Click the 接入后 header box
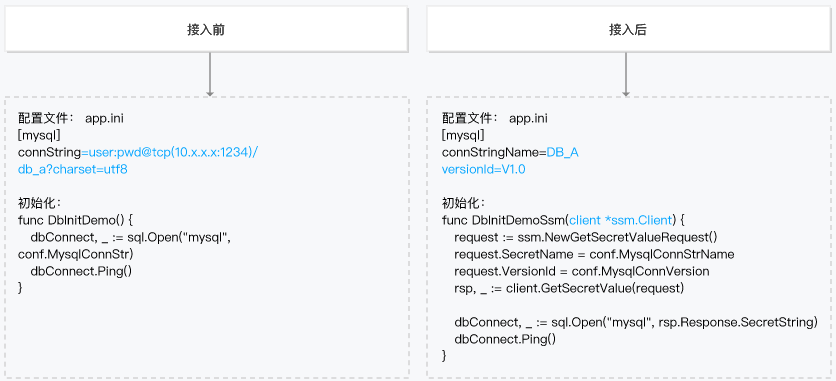This screenshot has height=381, width=836. point(628,29)
